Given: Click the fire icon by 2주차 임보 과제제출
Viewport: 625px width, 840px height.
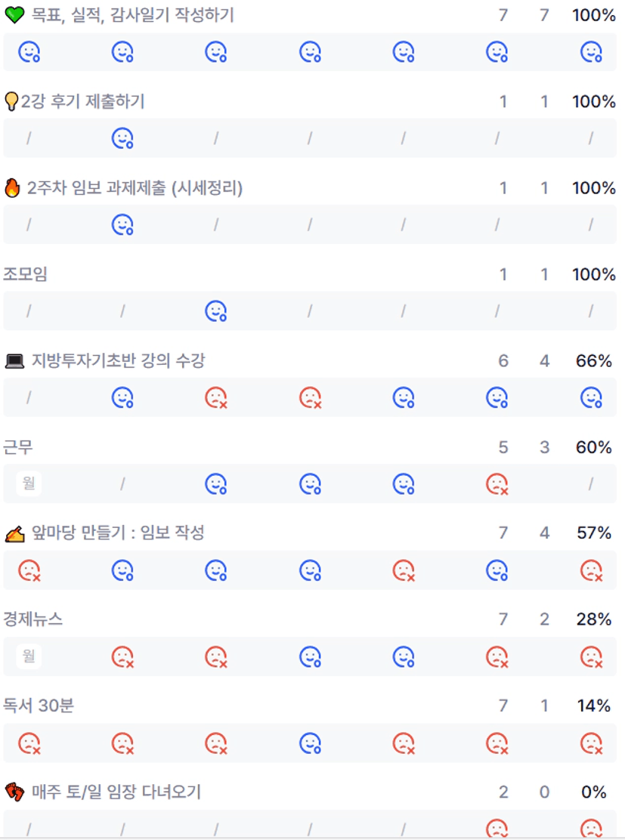Looking at the screenshot, I should 12,188.
